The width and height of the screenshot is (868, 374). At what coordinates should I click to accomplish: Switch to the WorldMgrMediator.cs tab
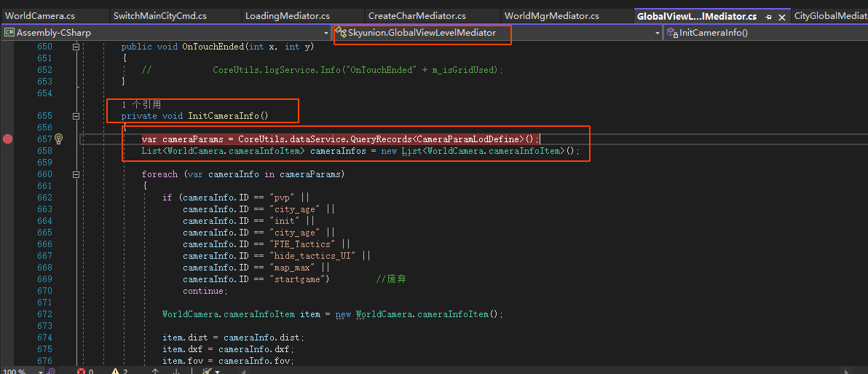point(551,15)
